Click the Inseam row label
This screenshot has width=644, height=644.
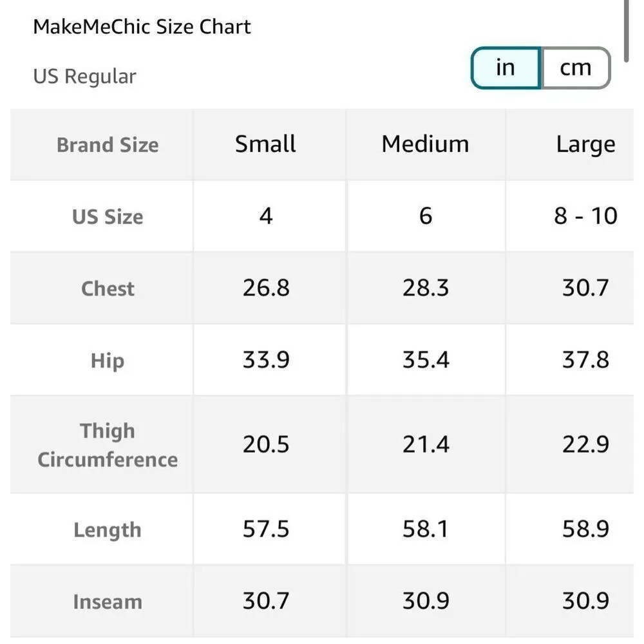click(x=108, y=601)
